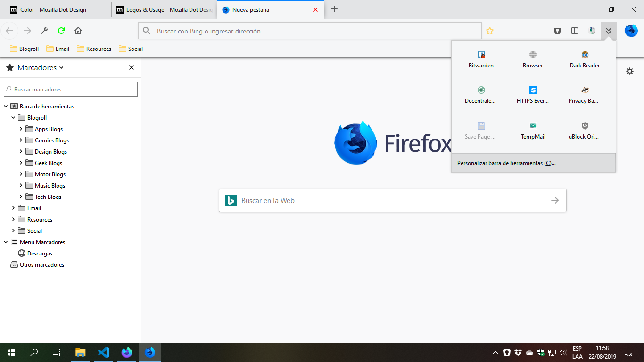
Task: Open the Browsec VPN extension
Action: click(533, 59)
